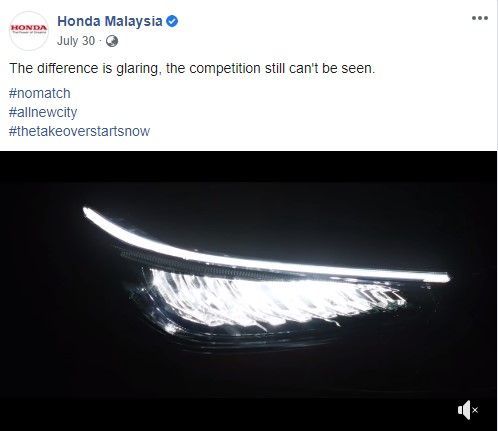Follow the #allnewcity hashtag link
The width and height of the screenshot is (498, 431).
click(x=43, y=112)
